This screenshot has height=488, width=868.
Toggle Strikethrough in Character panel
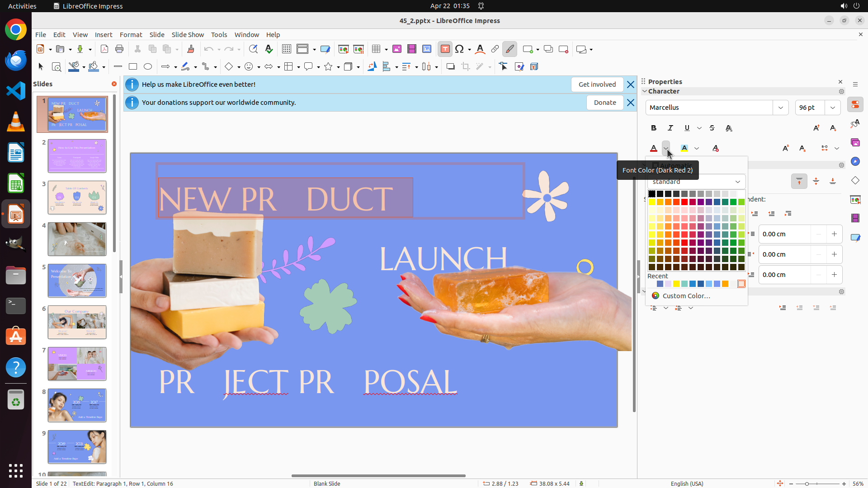(x=712, y=128)
